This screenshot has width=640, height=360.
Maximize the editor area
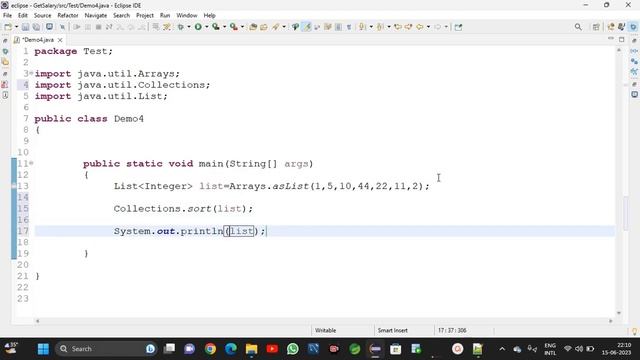pos(622,40)
